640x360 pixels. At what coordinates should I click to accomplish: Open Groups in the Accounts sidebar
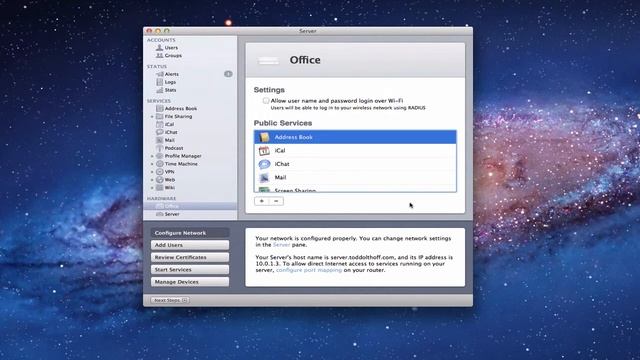coord(169,56)
